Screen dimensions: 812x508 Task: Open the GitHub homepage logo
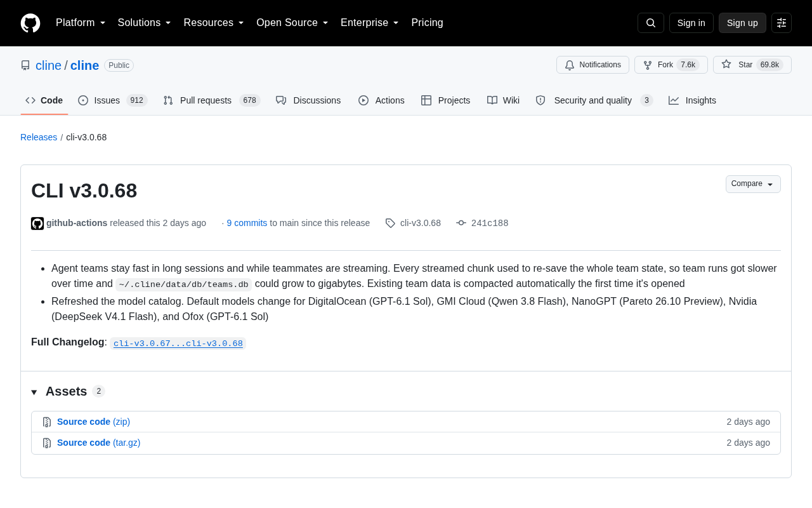pos(30,23)
